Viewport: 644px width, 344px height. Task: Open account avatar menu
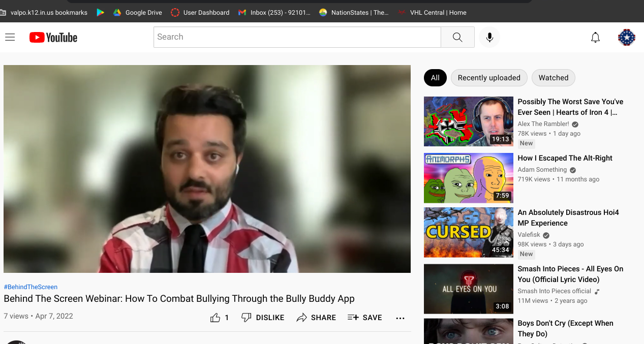pyautogui.click(x=626, y=37)
